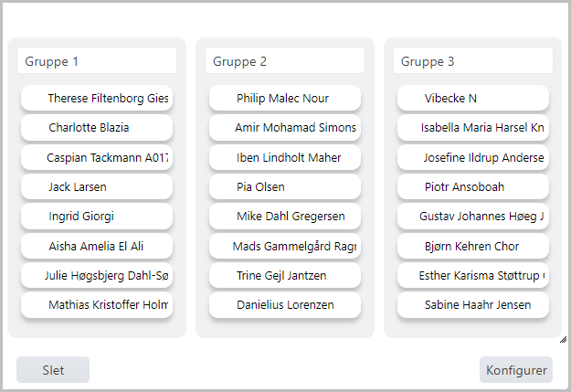Viewport: 571px width, 392px height.
Task: Select Piotr Ansoboah in Gruppe 3
Action: [473, 187]
